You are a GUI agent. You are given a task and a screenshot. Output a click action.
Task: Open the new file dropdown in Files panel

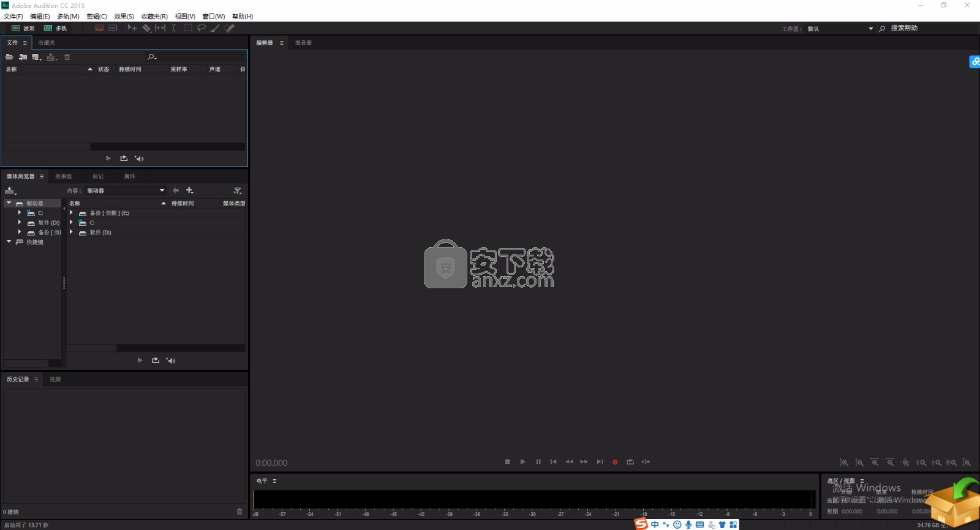[x=37, y=57]
